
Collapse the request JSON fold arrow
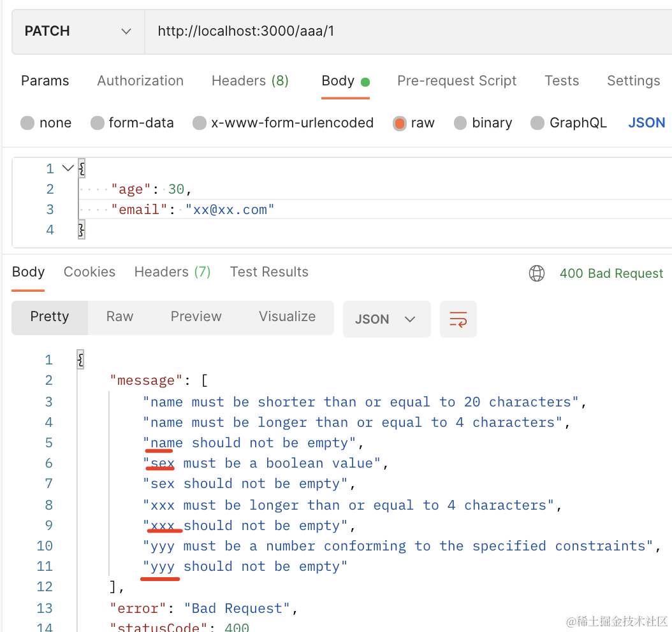[68, 168]
